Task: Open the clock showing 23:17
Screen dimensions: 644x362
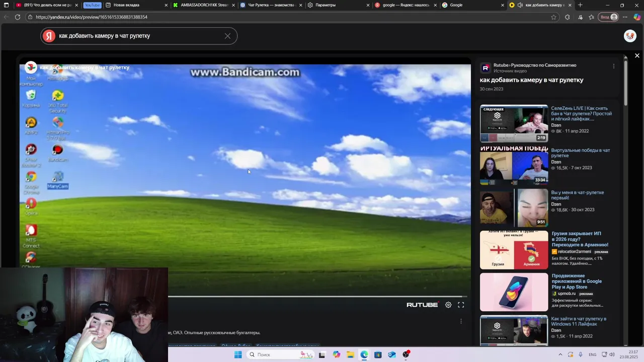Action: click(x=629, y=354)
